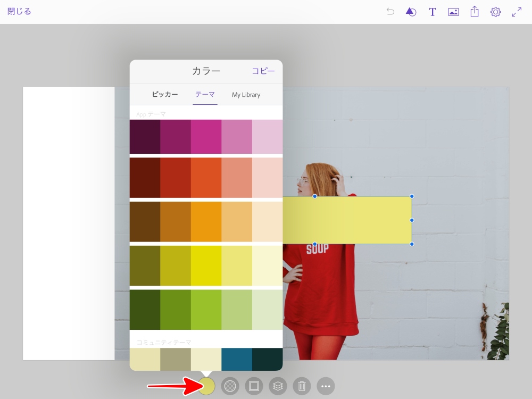The image size is (532, 399).
Task: Open the shapes tool icon
Action: click(411, 12)
